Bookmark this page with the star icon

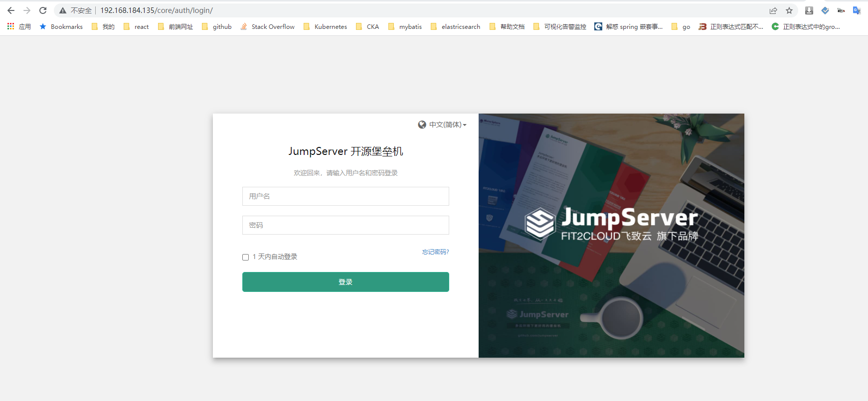[x=789, y=10]
